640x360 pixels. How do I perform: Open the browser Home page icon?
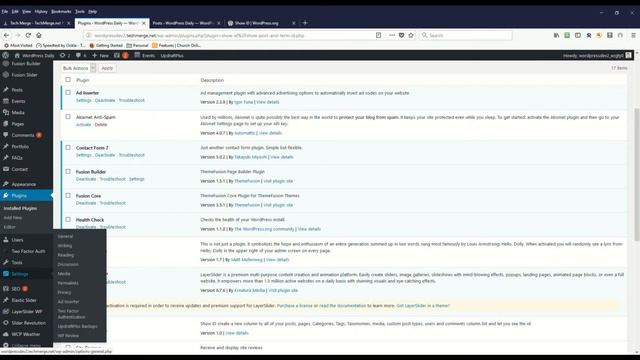(x=39, y=36)
